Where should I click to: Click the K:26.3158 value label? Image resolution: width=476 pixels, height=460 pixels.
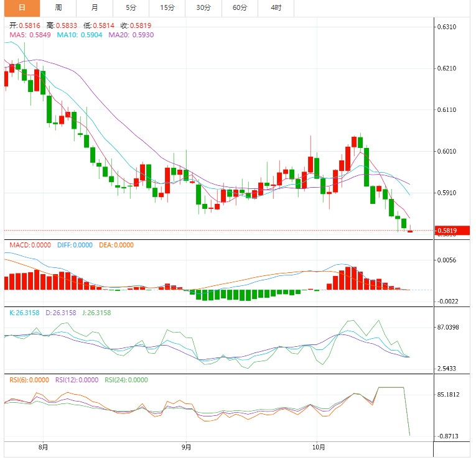24,313
